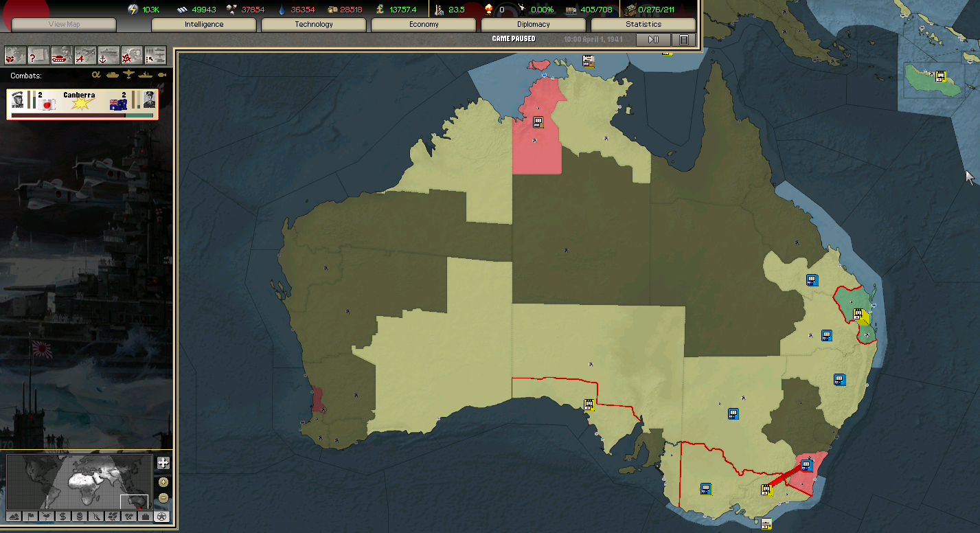Click the Intelligence button

(204, 25)
